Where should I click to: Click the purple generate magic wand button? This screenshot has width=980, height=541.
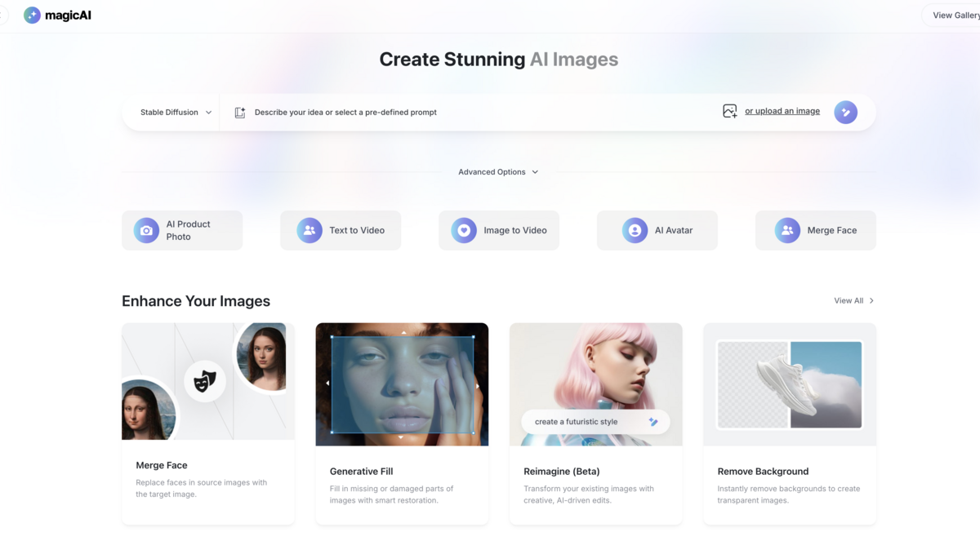pyautogui.click(x=846, y=113)
